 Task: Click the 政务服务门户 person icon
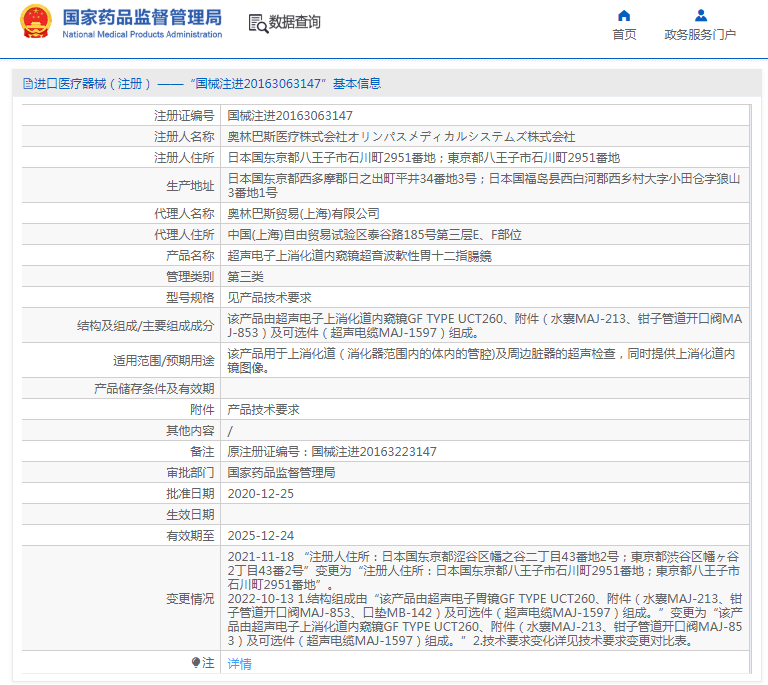[x=700, y=16]
